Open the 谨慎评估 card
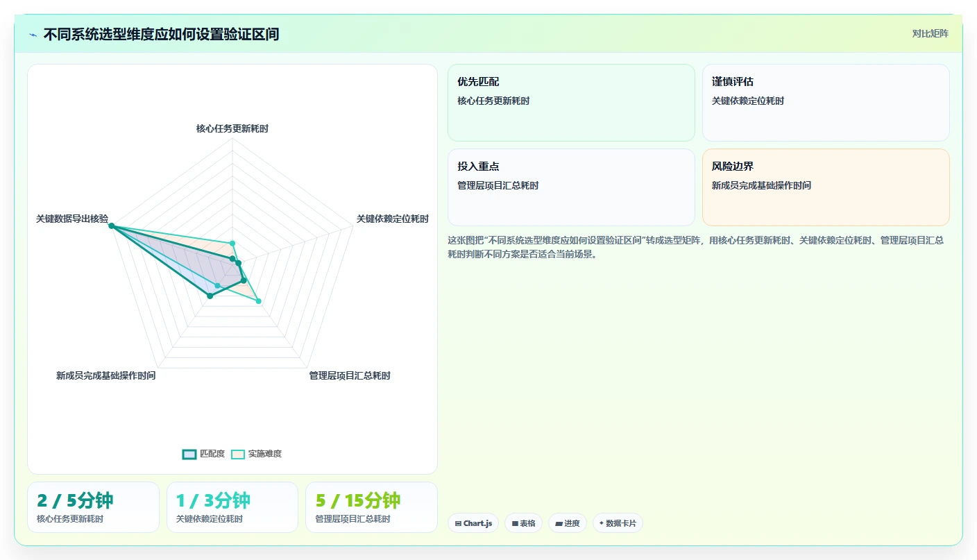 826,103
